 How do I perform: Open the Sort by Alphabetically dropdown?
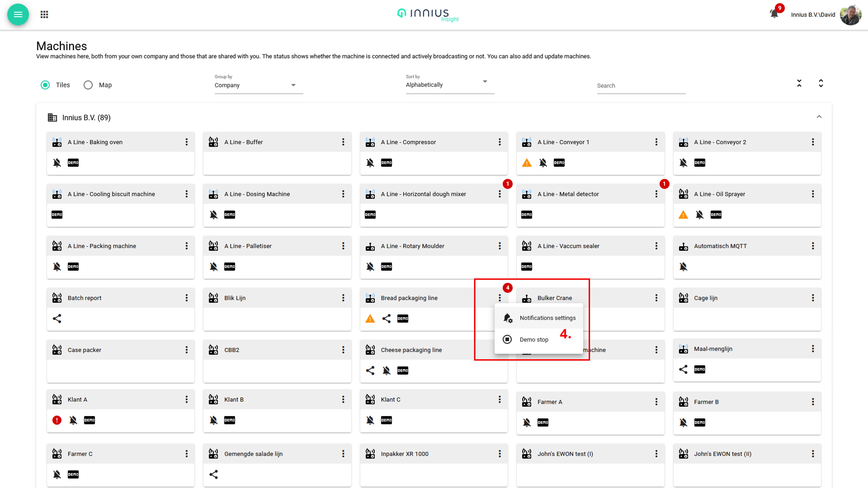(x=450, y=85)
